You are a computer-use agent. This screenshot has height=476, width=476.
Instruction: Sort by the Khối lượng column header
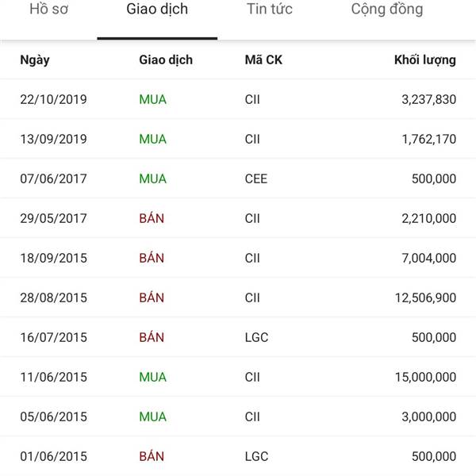coord(425,59)
